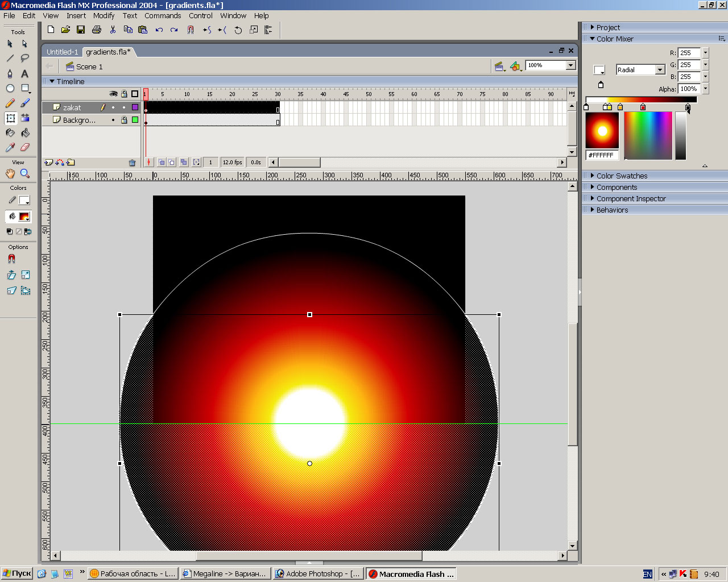
Task: Toggle zakat layer visibility dot
Action: (113, 107)
